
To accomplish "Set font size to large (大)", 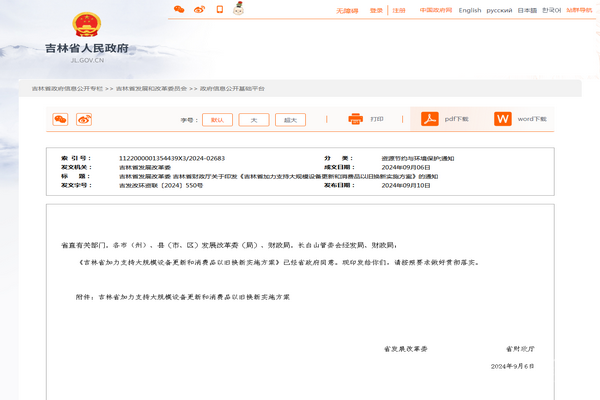I will pos(253,120).
